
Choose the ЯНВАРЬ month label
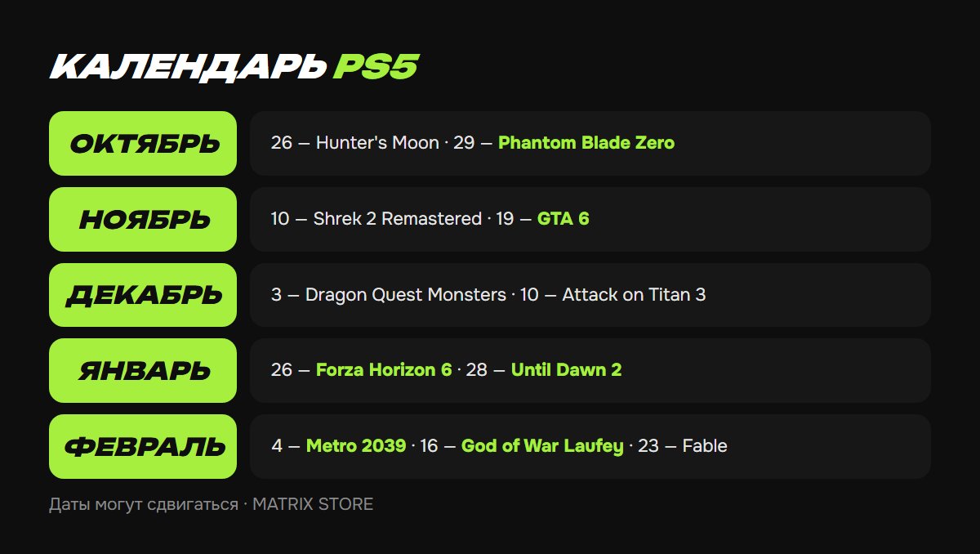click(143, 370)
